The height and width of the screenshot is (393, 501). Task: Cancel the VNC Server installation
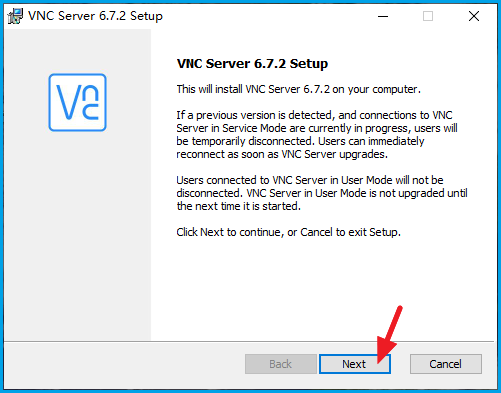[446, 364]
